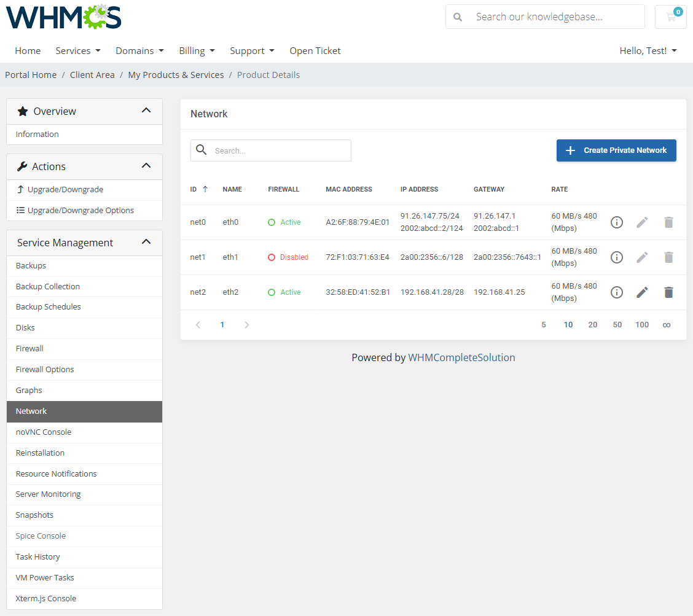Open the Hello, Test! account menu
The image size is (693, 616).
point(648,51)
